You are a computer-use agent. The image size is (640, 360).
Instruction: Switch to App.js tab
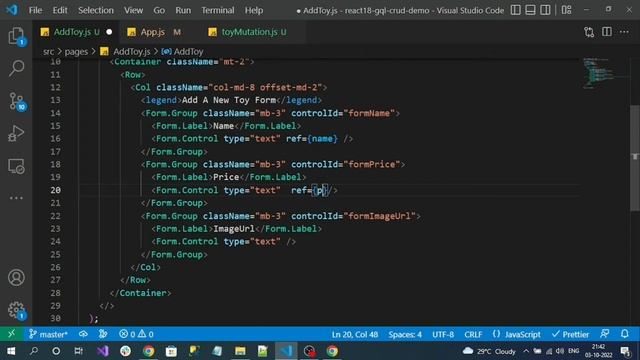click(153, 32)
